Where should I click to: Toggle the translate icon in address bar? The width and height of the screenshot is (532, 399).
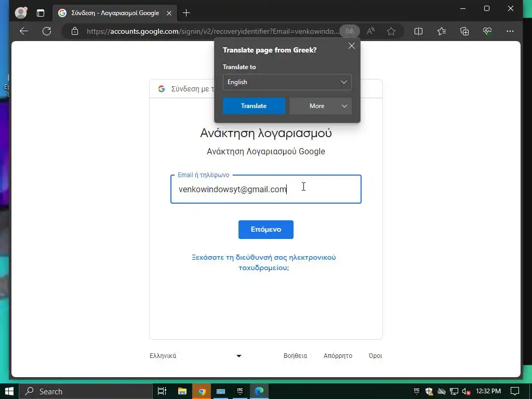click(x=350, y=31)
